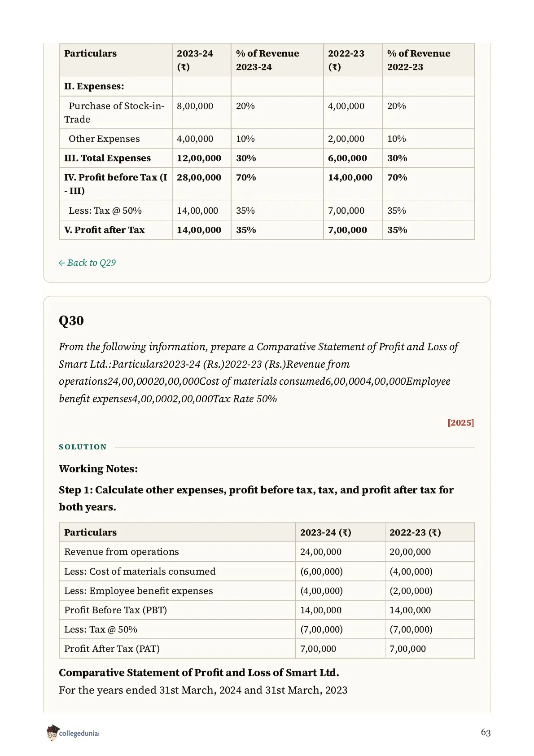Image resolution: width=534 pixels, height=756 pixels.
Task: Click the Less: Tax @ 50% row in the top table
Action: coord(267,211)
